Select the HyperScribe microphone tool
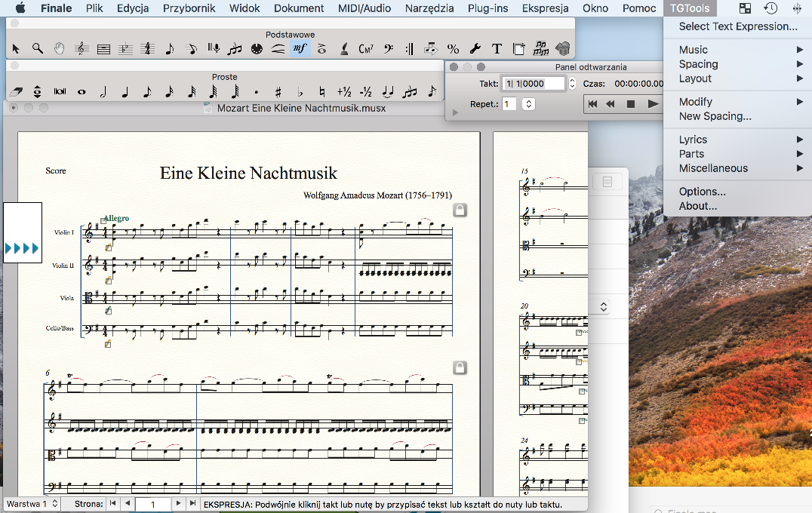 coord(213,49)
